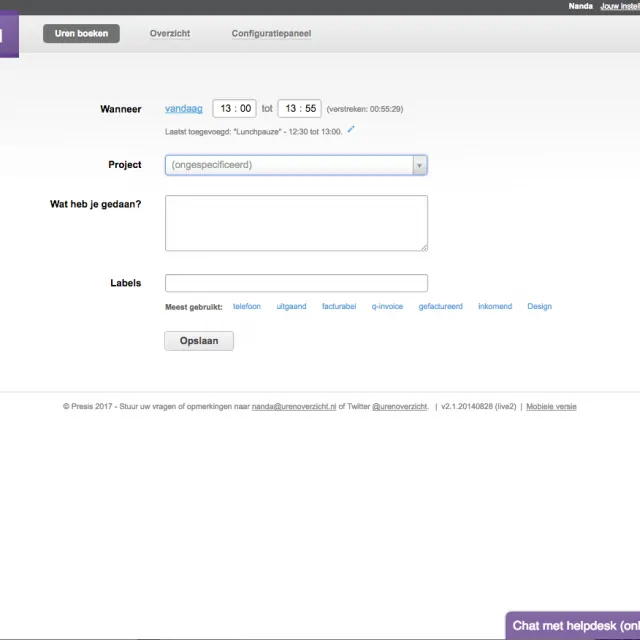The image size is (640, 640).
Task: Click the 13:55 end time field
Action: (x=300, y=109)
